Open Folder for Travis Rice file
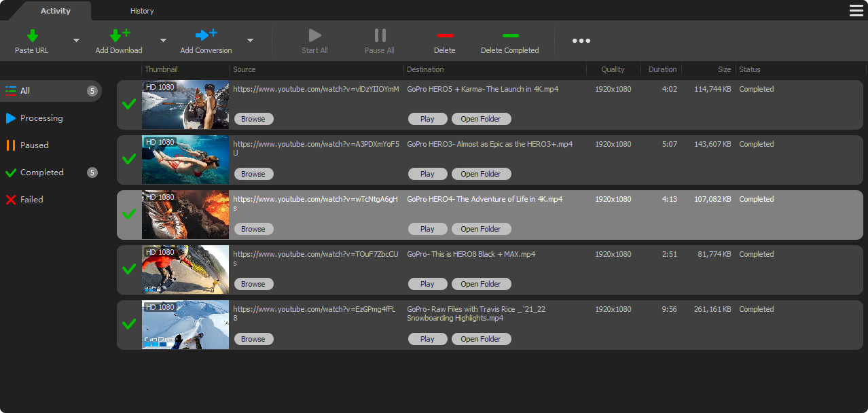 (481, 339)
